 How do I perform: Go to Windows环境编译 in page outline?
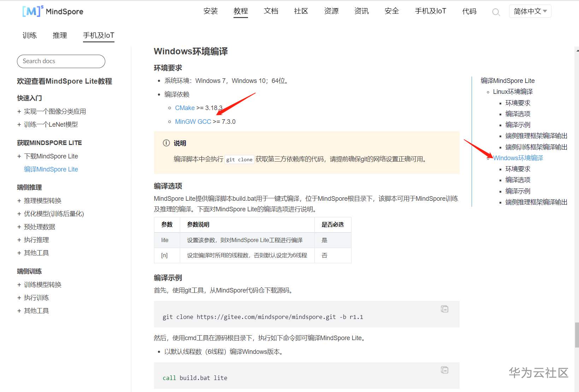[518, 158]
